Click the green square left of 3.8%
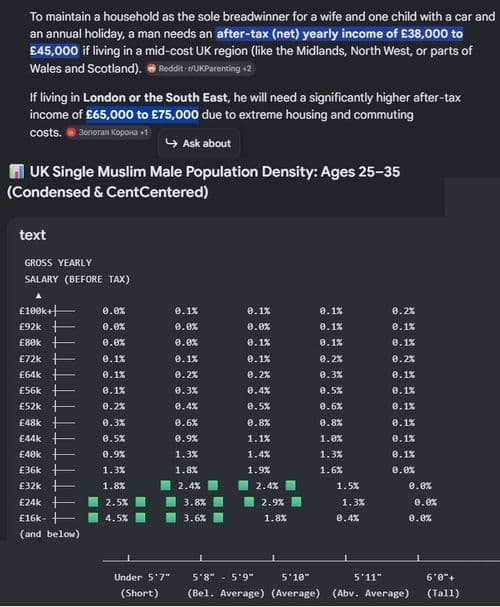Screen dimensions: 500x607 coord(171,502)
